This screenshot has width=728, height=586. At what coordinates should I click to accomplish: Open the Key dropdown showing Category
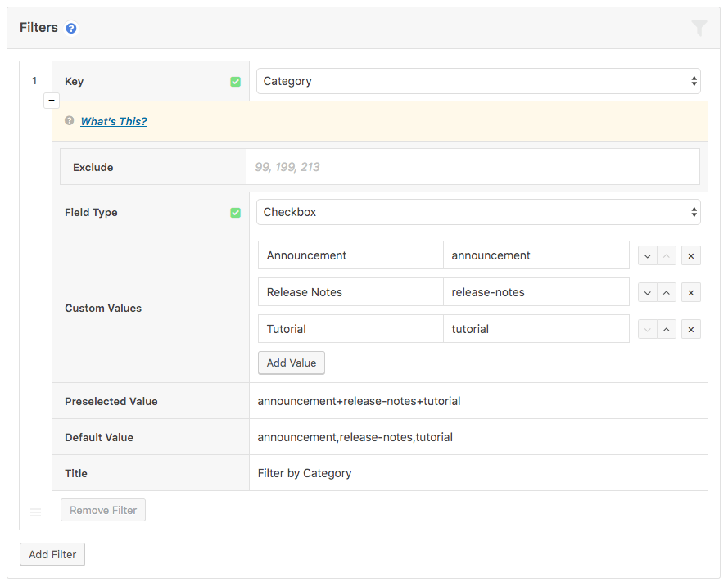(478, 81)
